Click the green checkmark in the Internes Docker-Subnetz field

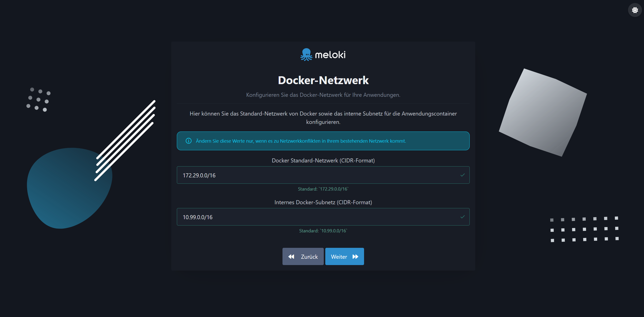463,217
